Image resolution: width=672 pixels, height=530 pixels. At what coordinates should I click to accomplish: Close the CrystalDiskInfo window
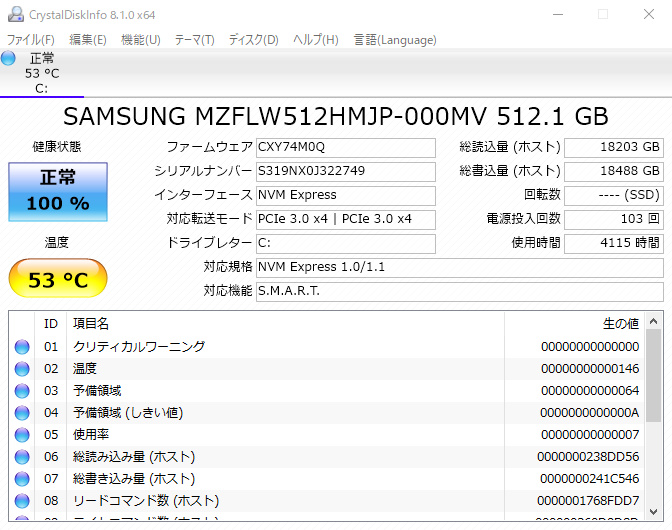(x=649, y=15)
